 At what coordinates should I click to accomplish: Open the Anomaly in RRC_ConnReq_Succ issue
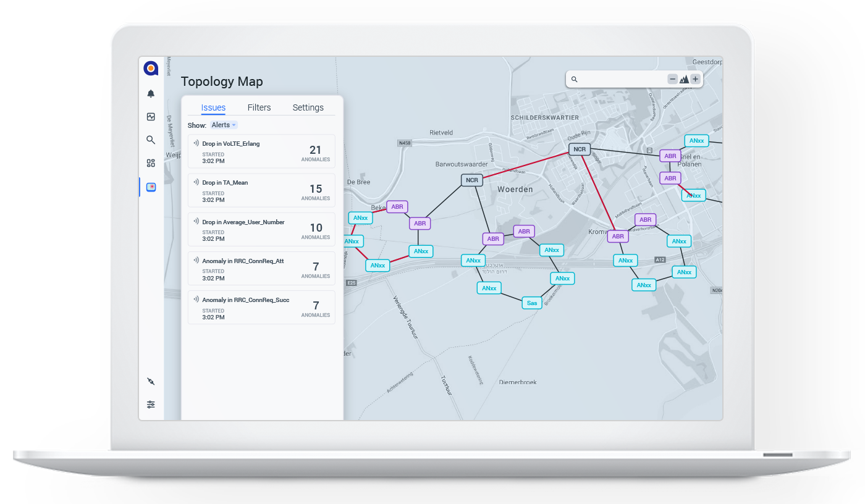tap(261, 307)
